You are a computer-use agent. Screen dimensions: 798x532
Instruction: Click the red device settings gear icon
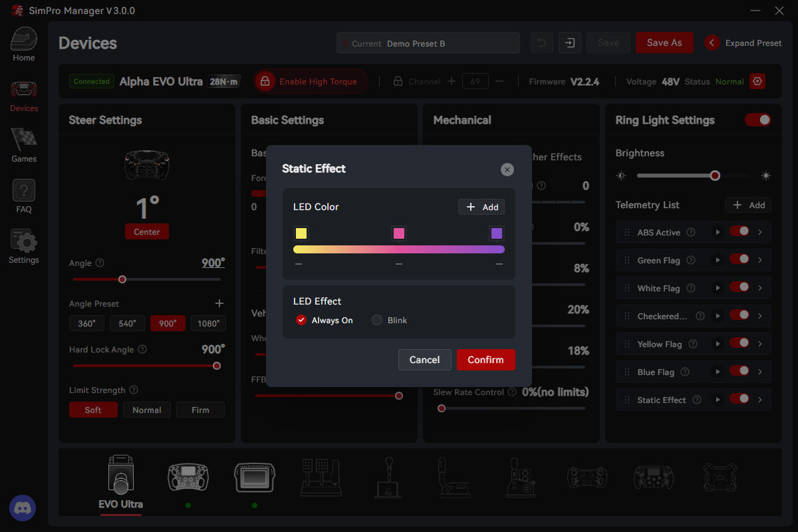coord(757,81)
